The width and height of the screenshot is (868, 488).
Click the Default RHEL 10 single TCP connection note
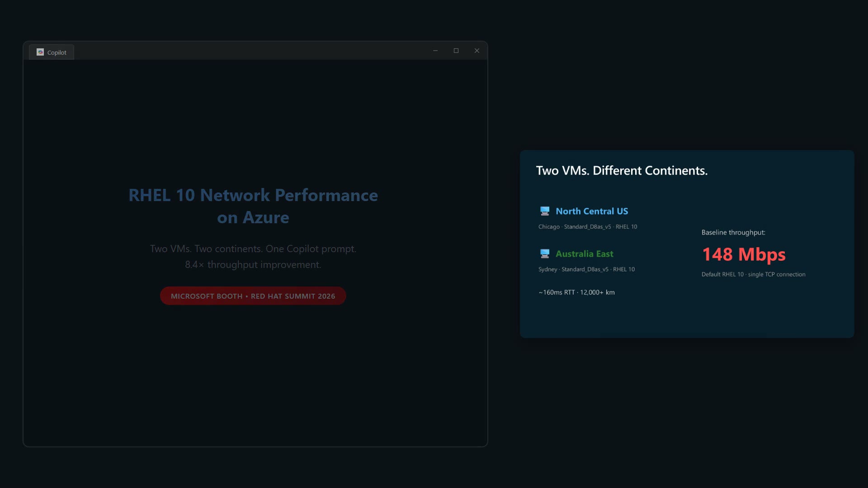[753, 274]
